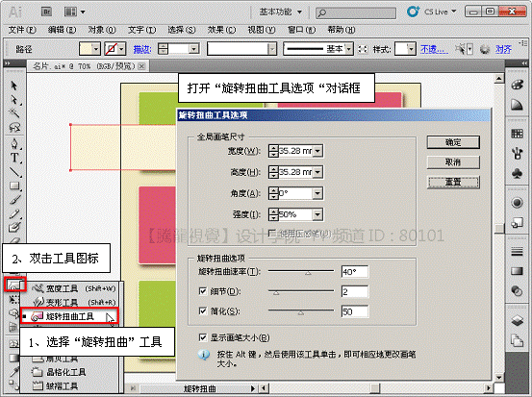The height and width of the screenshot is (397, 532).
Task: Open the Appearance panel icon
Action: pos(517,203)
